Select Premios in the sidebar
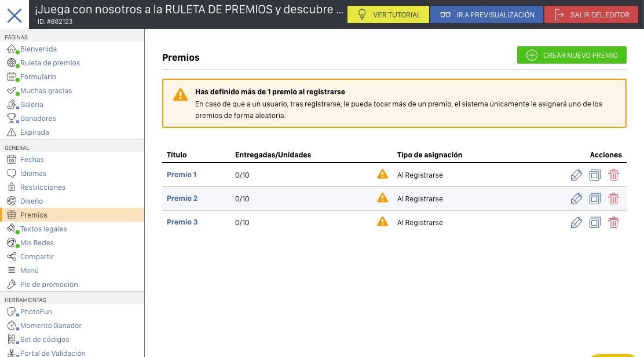Image resolution: width=644 pixels, height=357 pixels. 32,215
